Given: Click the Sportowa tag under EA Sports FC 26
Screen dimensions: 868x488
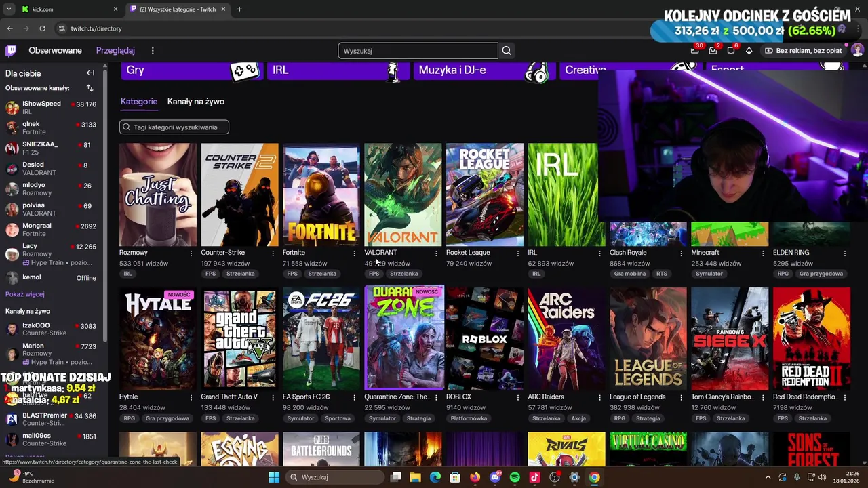Looking at the screenshot, I should point(338,418).
